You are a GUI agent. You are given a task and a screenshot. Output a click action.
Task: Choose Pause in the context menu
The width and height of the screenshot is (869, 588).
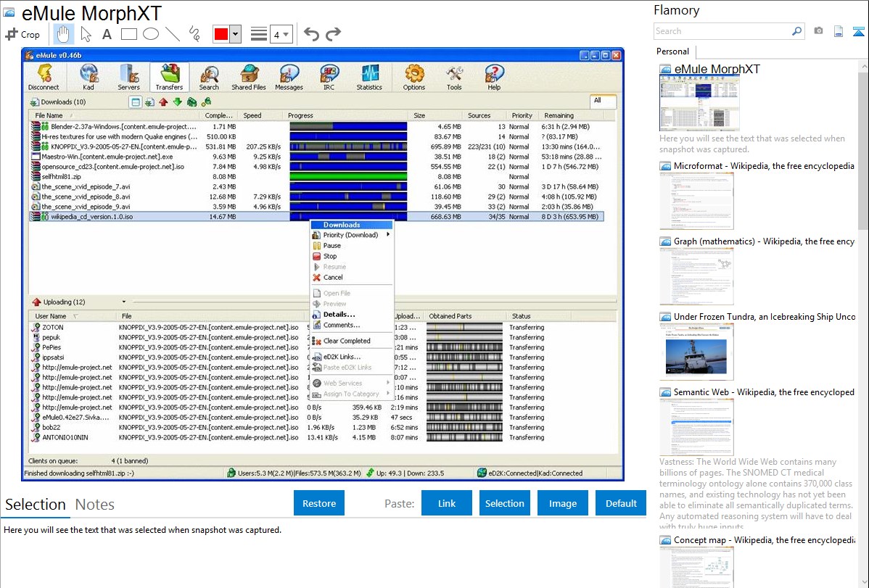351,246
